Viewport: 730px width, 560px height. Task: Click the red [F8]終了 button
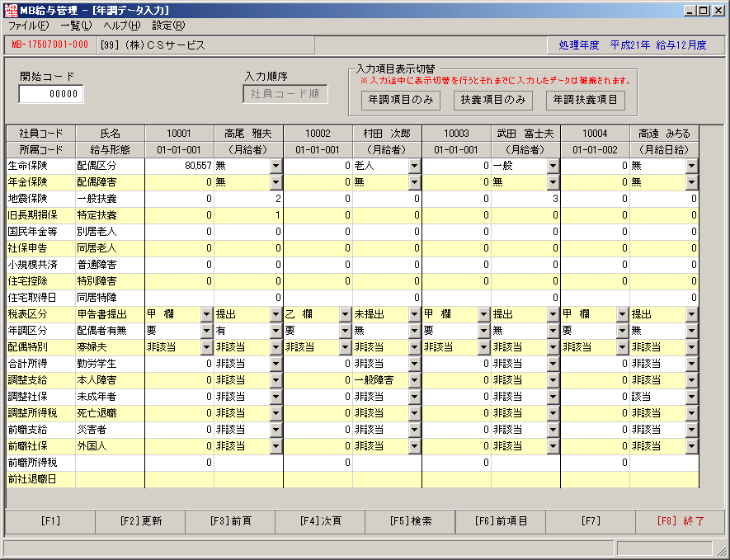[681, 521]
